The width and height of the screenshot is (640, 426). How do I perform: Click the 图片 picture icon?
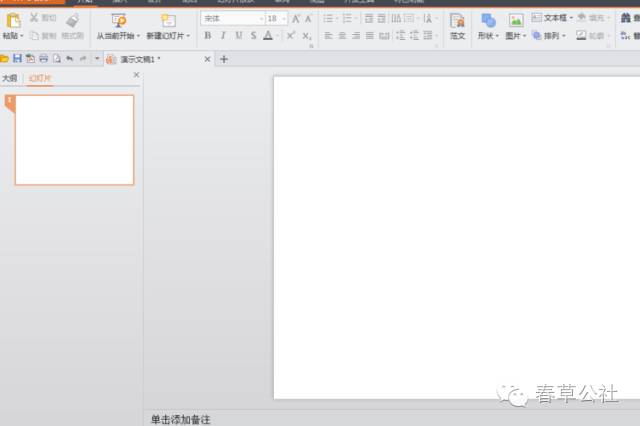point(516,20)
